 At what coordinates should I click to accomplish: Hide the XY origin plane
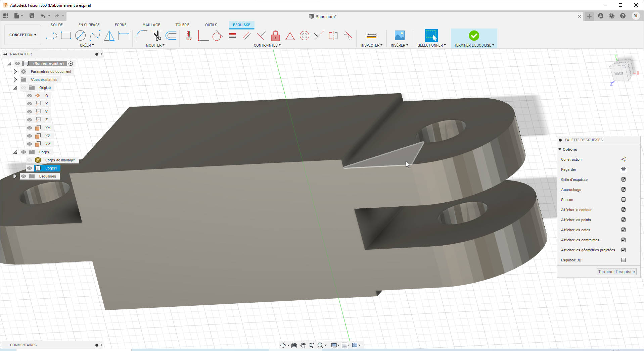click(x=30, y=128)
